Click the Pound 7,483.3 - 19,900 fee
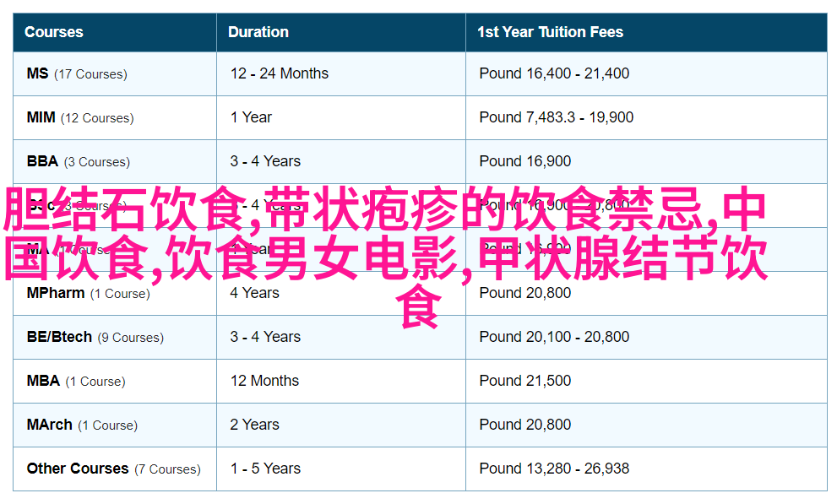Image resolution: width=837 pixels, height=504 pixels. point(556,117)
